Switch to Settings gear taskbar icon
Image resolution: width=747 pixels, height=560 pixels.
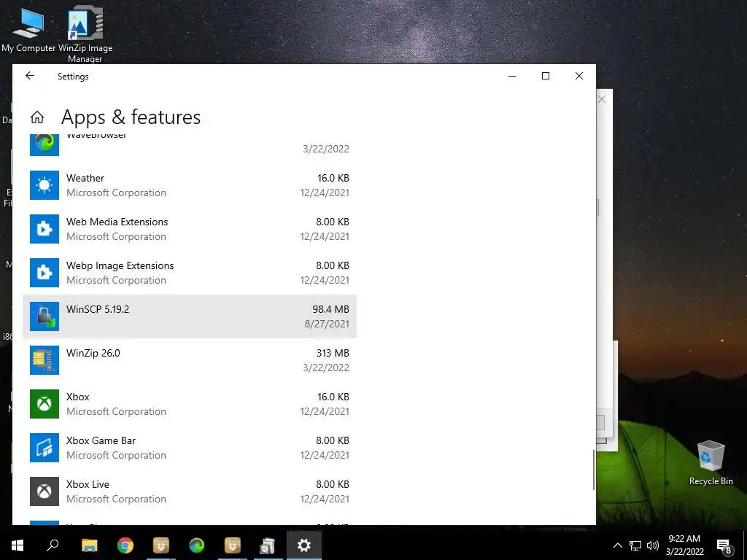click(304, 545)
